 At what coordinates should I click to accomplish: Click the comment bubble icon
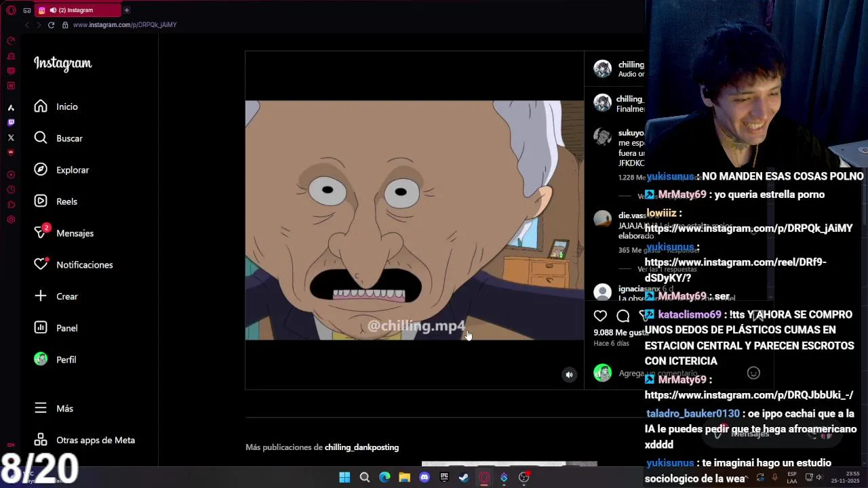pyautogui.click(x=623, y=316)
